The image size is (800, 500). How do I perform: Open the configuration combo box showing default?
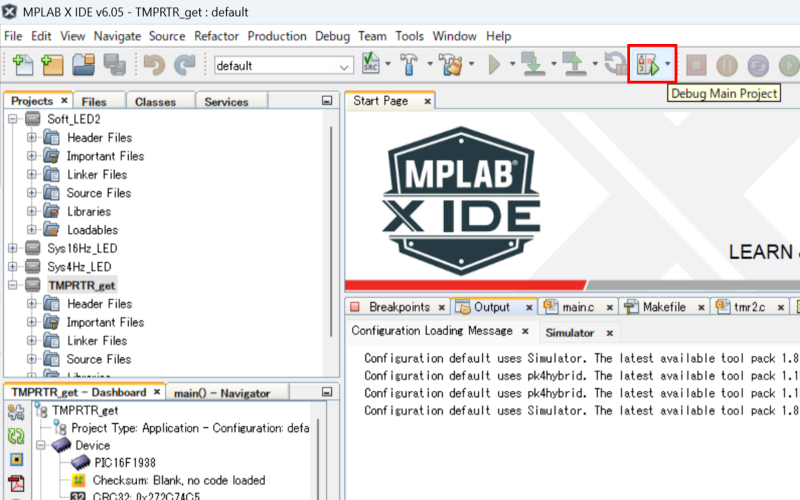(283, 66)
